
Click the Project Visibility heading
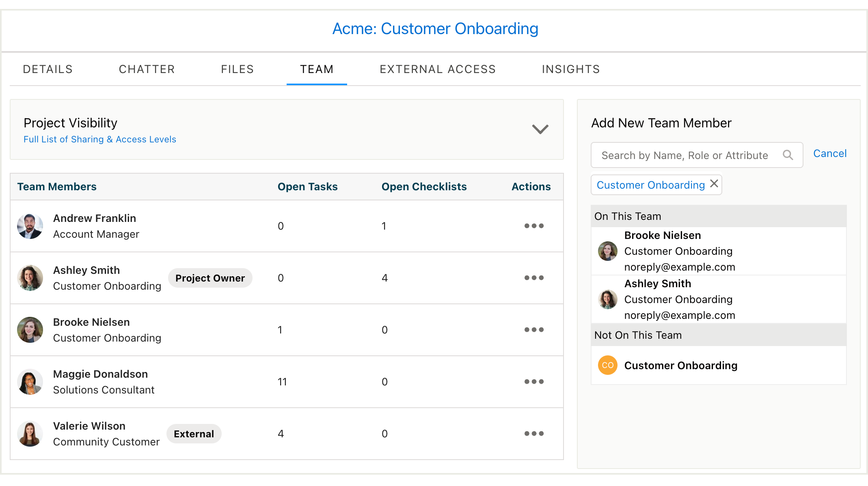(70, 123)
